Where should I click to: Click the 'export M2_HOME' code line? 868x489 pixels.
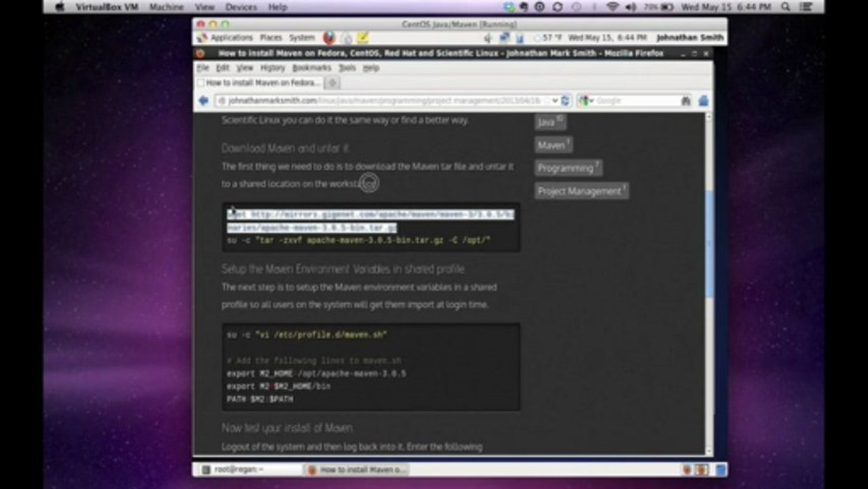click(316, 374)
